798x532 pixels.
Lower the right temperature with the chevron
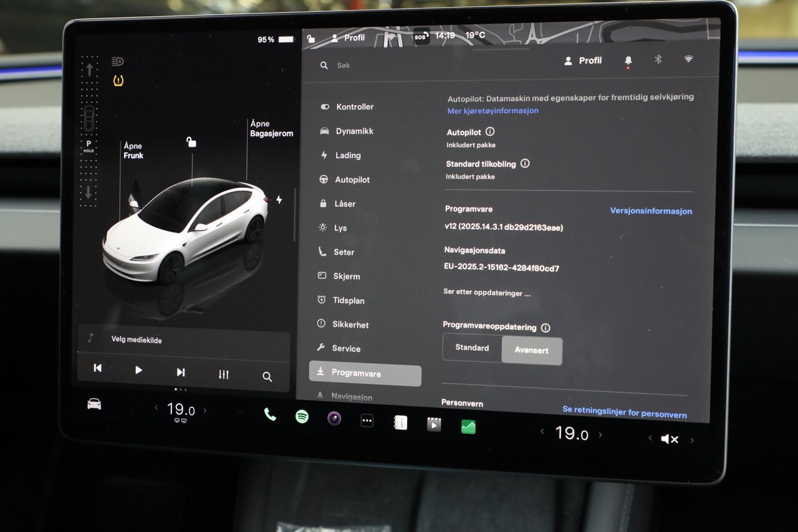(542, 431)
